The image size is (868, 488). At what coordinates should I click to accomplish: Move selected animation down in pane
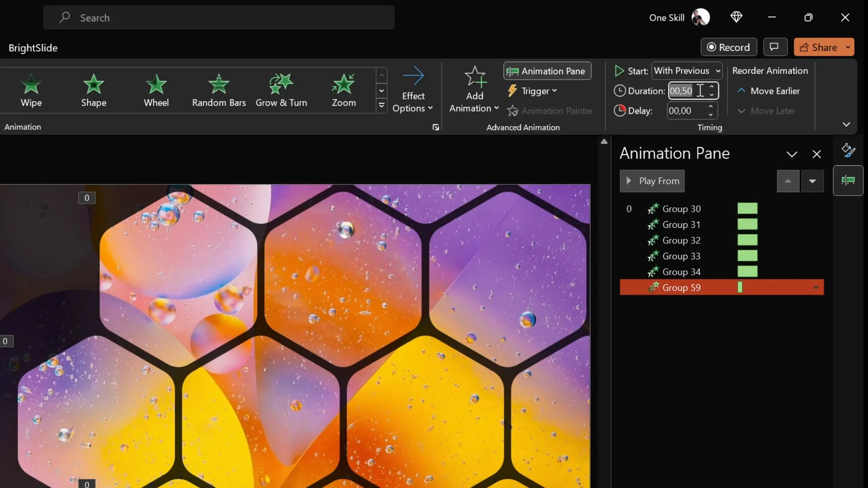pos(812,181)
